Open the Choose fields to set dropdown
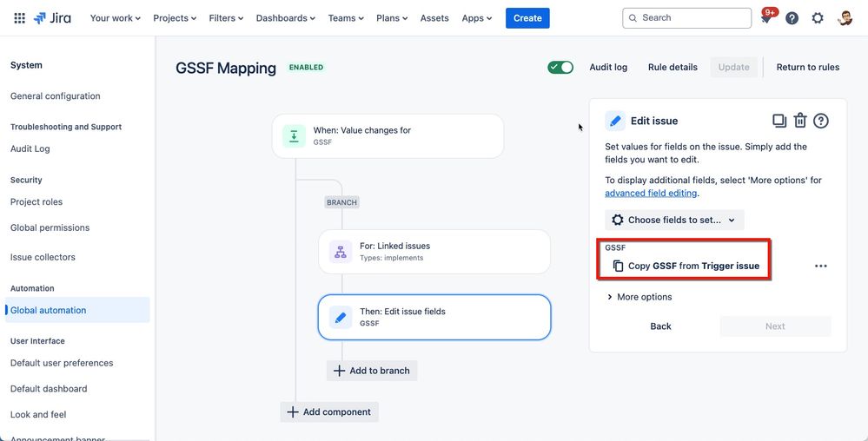Screen dimensions: 868x441 [x=674, y=220]
